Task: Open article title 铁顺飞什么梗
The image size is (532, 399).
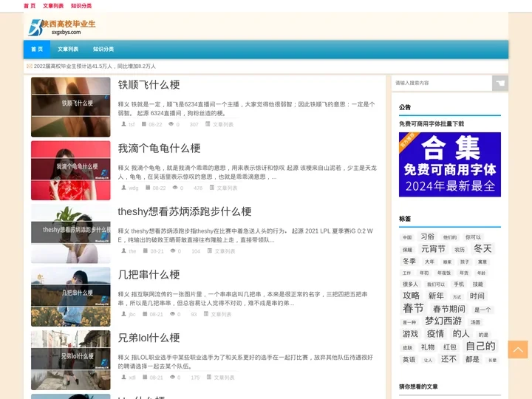Action: pyautogui.click(x=149, y=85)
